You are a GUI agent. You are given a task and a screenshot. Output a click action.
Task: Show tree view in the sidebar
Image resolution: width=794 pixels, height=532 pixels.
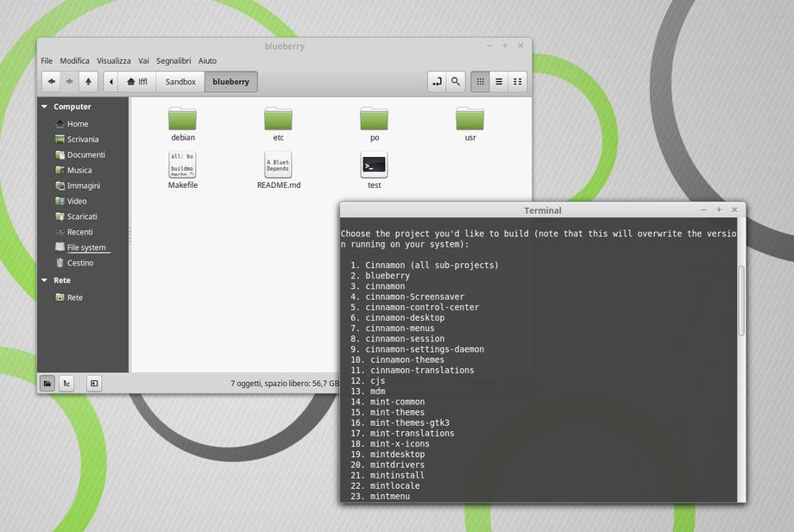[x=66, y=383]
